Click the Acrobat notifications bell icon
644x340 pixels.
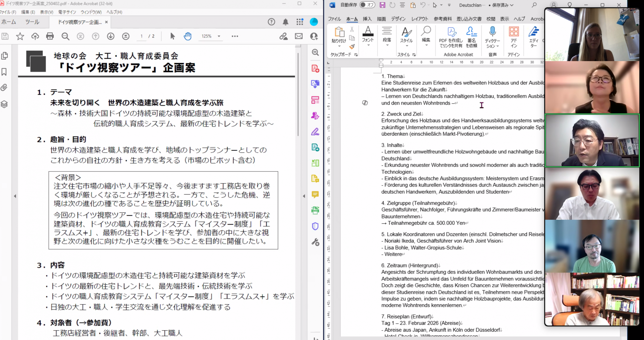pyautogui.click(x=285, y=22)
